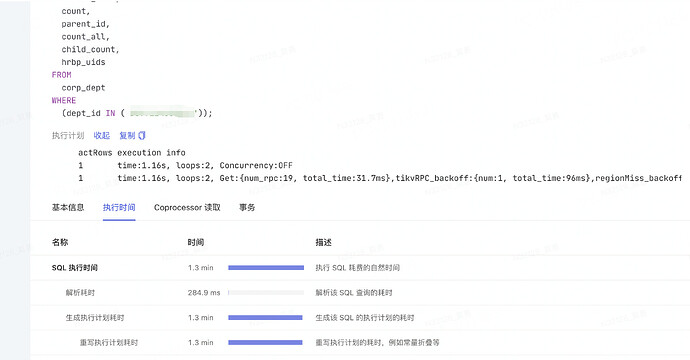Image resolution: width=690 pixels, height=360 pixels.
Task: Click the WHERE keyword in the SQL
Action: click(x=64, y=100)
